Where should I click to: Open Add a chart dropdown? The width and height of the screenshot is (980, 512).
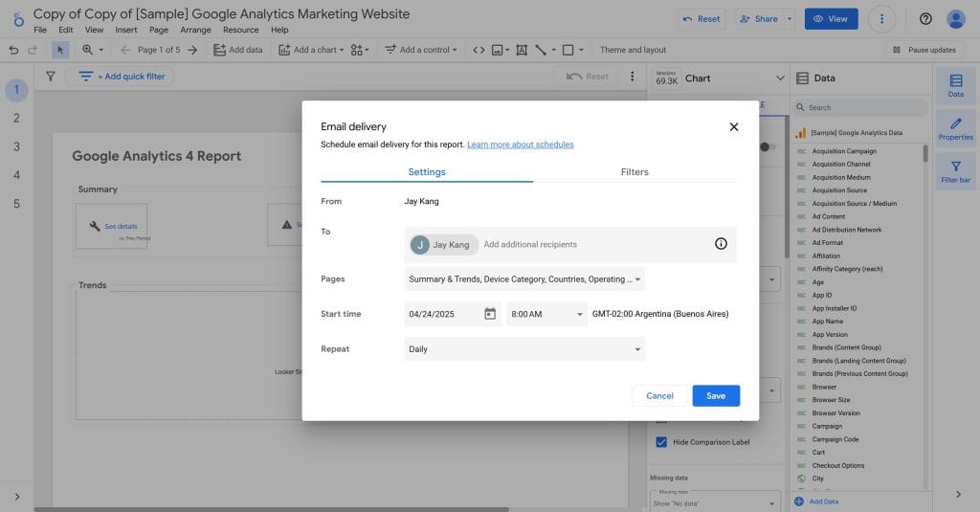(x=311, y=50)
